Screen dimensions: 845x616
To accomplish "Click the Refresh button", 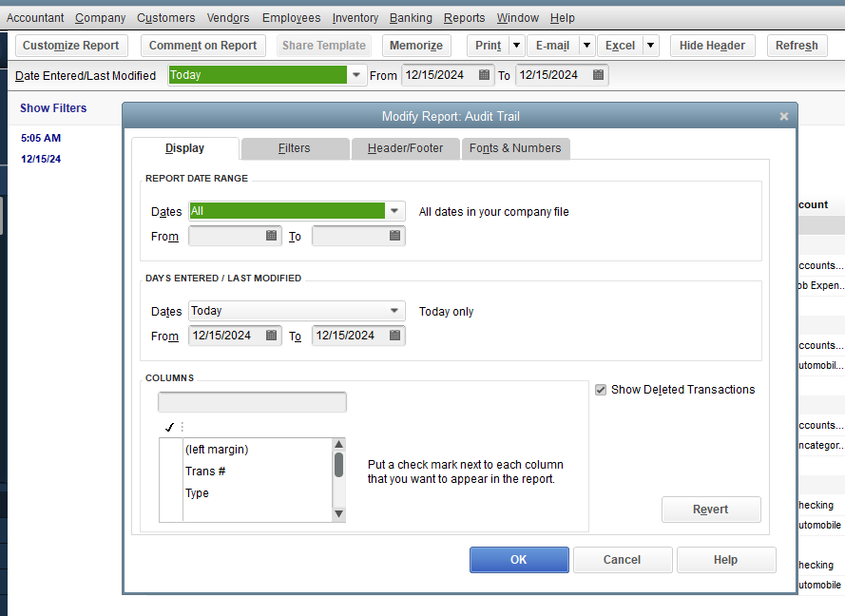I will click(797, 46).
